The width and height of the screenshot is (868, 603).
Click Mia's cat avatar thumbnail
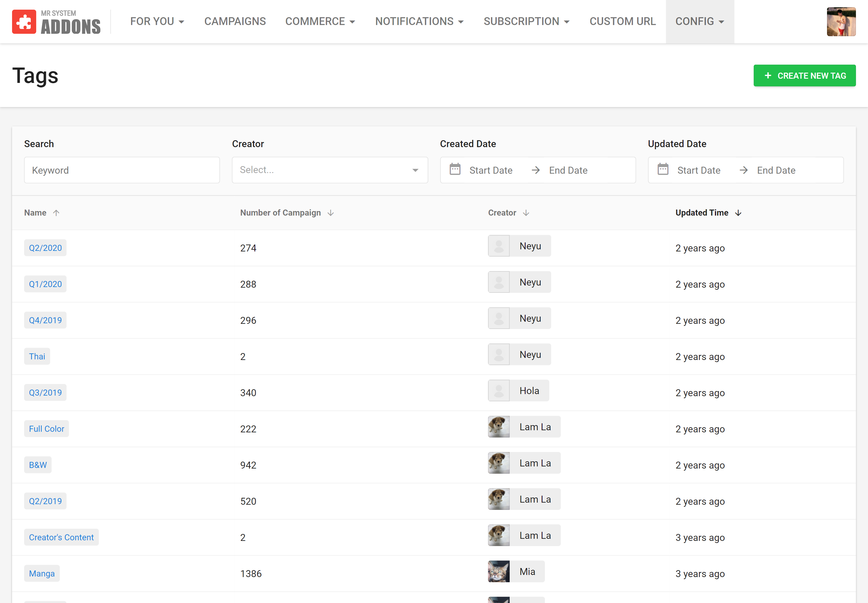[498, 571]
